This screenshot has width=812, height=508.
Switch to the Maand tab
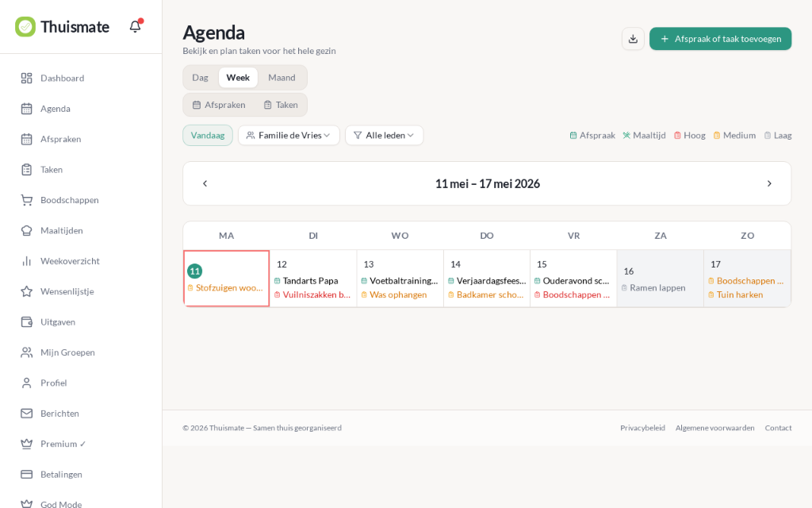pos(282,78)
